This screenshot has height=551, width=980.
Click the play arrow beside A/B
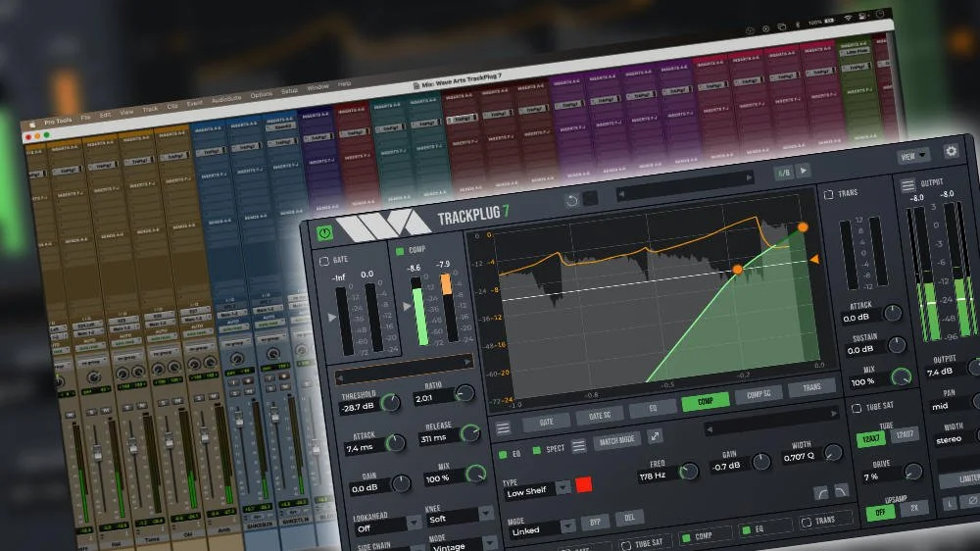804,171
